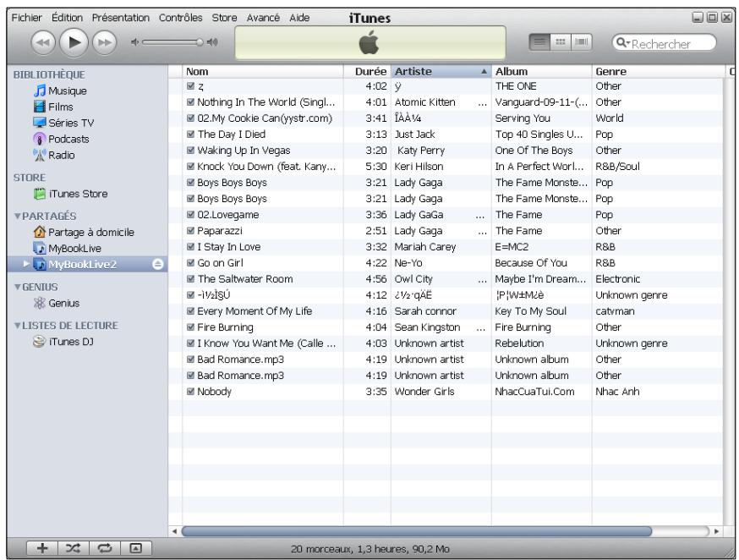Viewport: 739px width, 560px height.
Task: Open the Contrôles menu
Action: [x=180, y=18]
